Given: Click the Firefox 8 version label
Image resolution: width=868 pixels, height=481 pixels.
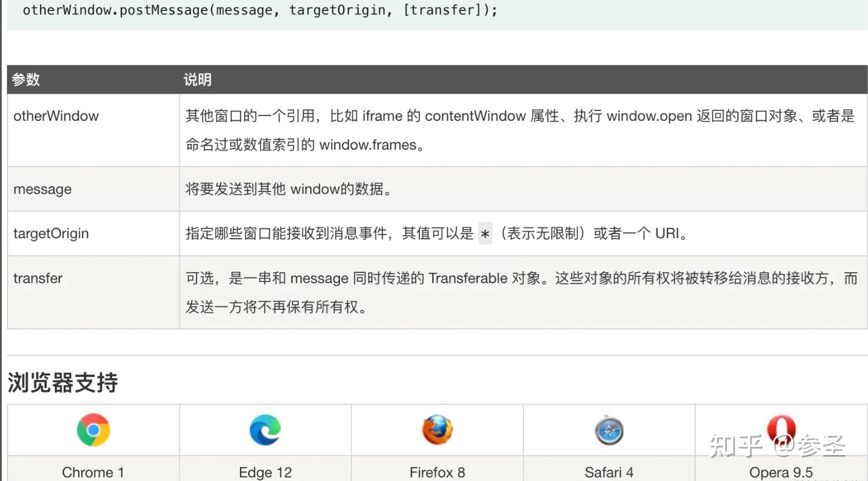Looking at the screenshot, I should coord(437,472).
